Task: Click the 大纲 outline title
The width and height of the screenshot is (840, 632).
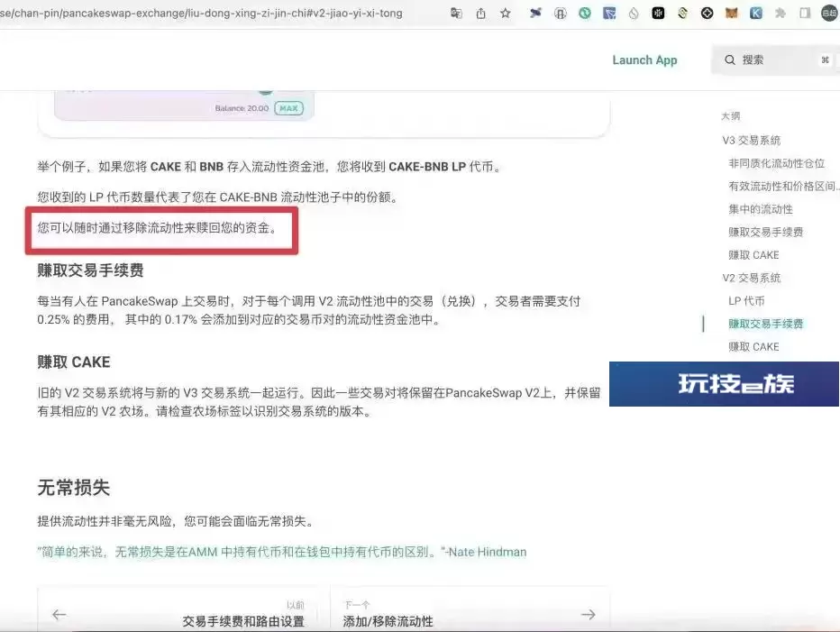Action: [x=730, y=115]
